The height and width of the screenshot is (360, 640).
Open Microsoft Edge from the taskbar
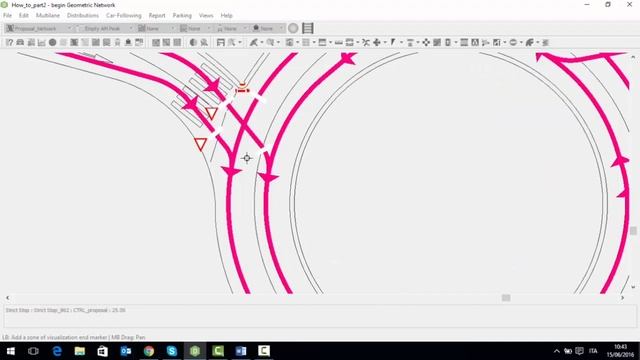tap(57, 351)
